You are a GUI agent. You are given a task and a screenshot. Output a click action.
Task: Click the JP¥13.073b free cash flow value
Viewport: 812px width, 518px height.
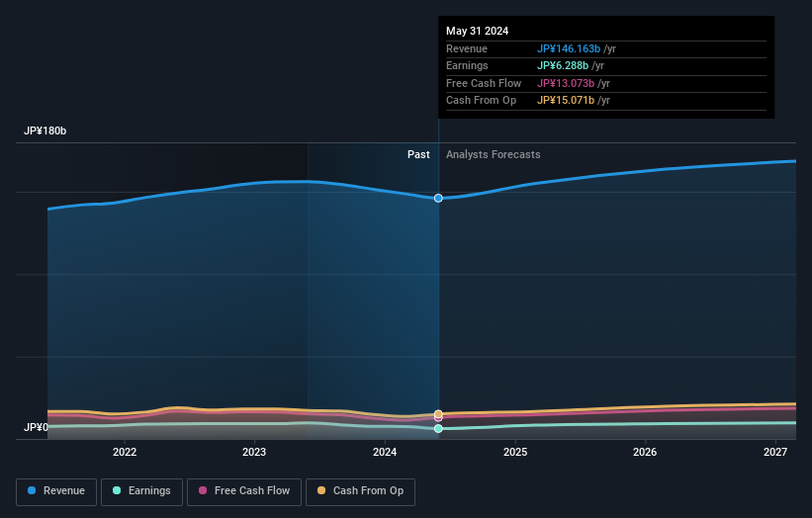point(566,83)
